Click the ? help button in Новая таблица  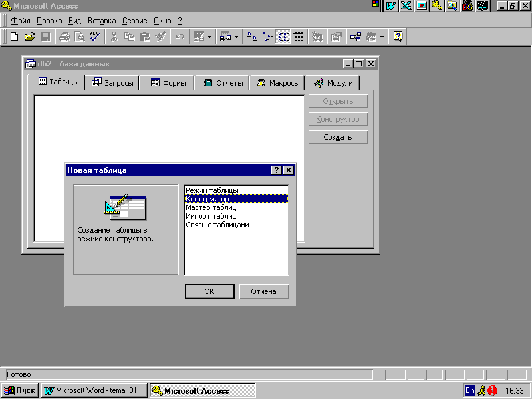tap(277, 170)
